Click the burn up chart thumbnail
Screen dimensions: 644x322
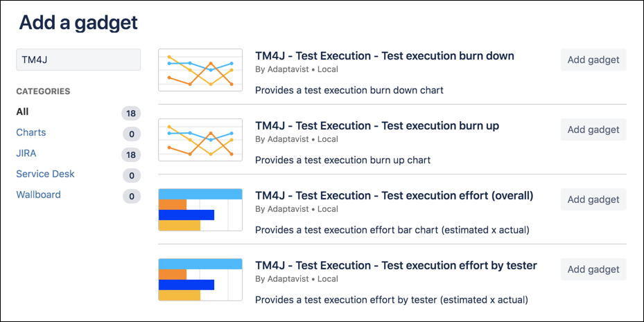click(200, 140)
